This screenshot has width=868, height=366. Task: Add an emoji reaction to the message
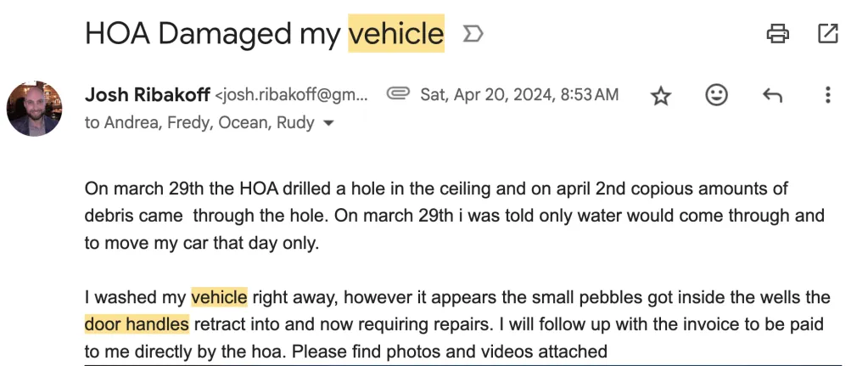coord(717,95)
